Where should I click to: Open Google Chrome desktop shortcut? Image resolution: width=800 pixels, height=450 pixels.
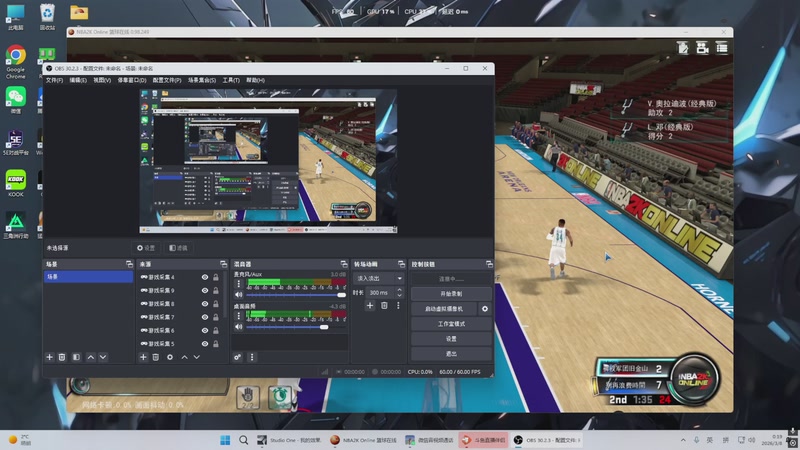coord(16,62)
